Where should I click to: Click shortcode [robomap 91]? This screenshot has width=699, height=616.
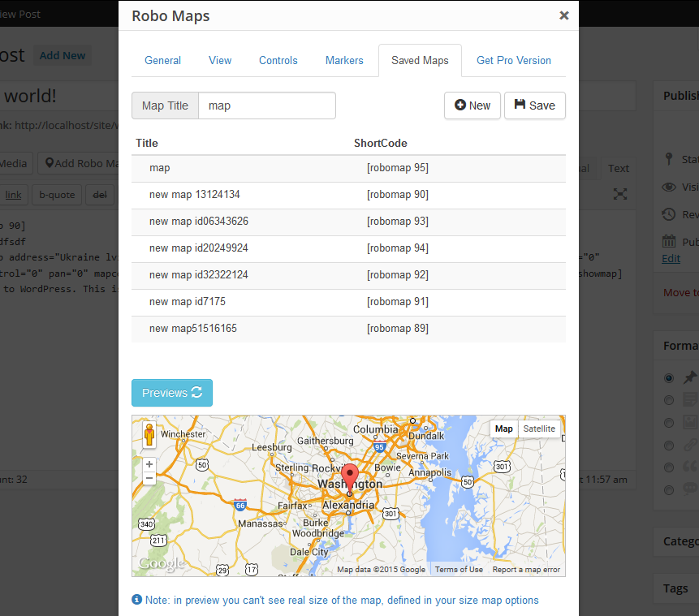click(x=398, y=302)
